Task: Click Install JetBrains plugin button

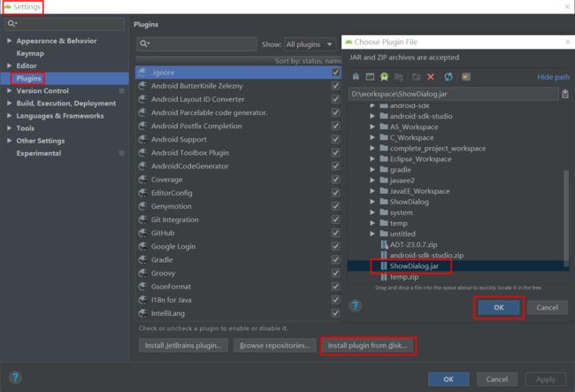Action: click(183, 346)
